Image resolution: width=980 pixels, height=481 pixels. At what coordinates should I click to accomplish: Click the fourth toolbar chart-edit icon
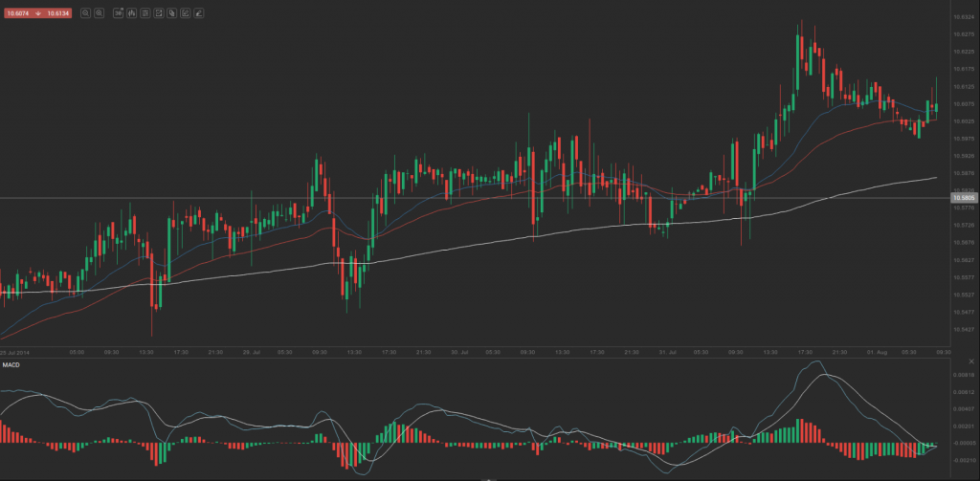point(158,14)
